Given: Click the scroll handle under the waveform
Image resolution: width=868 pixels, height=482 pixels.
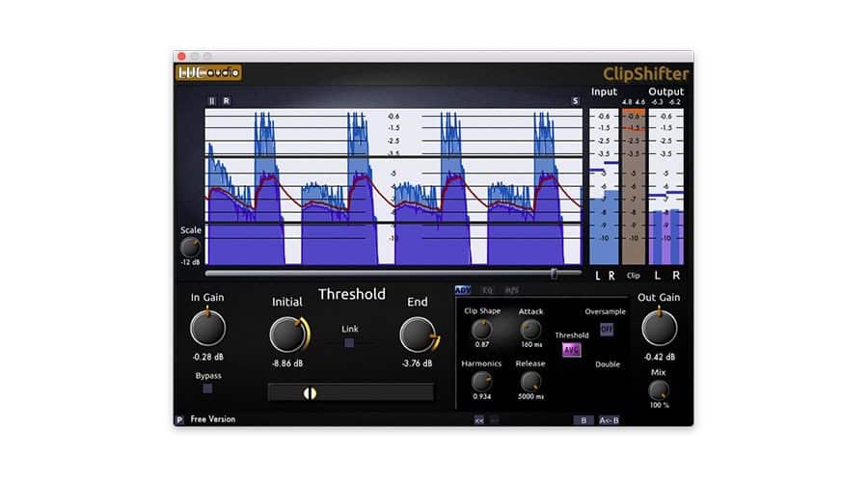Looking at the screenshot, I should 554,274.
